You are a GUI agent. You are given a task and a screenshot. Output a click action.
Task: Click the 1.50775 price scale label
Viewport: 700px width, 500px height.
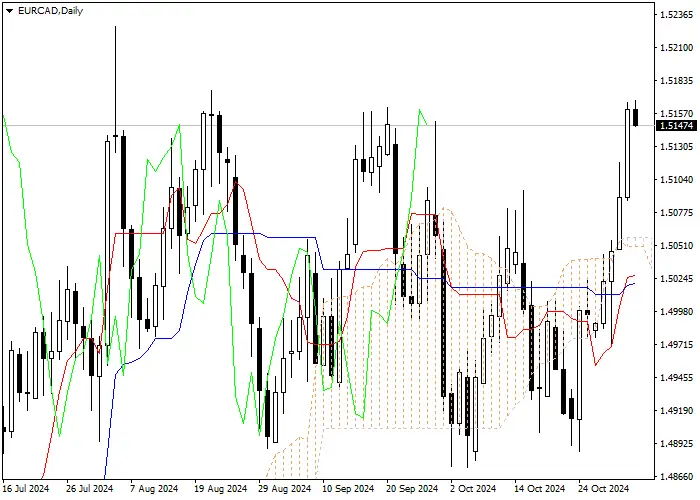(x=676, y=212)
